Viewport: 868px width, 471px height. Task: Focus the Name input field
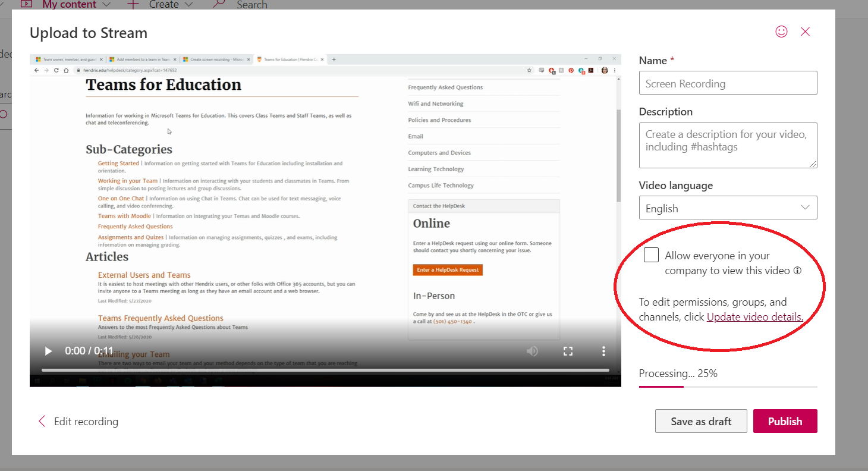[x=728, y=83]
